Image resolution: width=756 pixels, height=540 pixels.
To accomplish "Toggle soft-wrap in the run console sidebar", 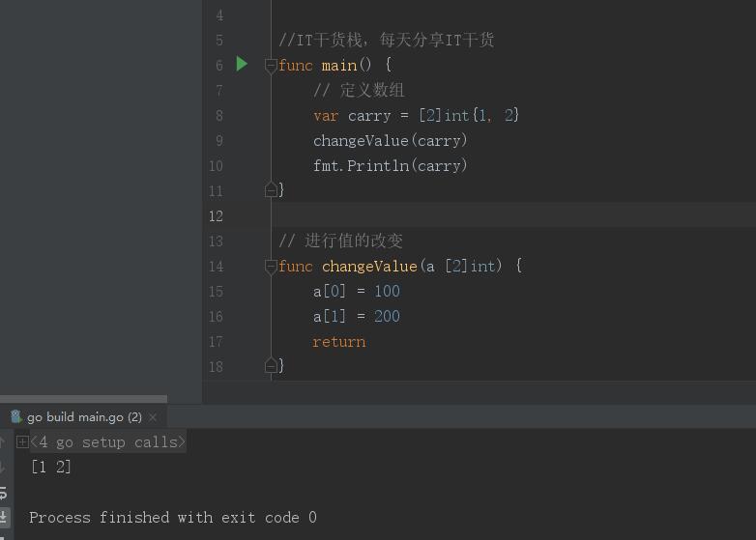I will [x=4, y=493].
